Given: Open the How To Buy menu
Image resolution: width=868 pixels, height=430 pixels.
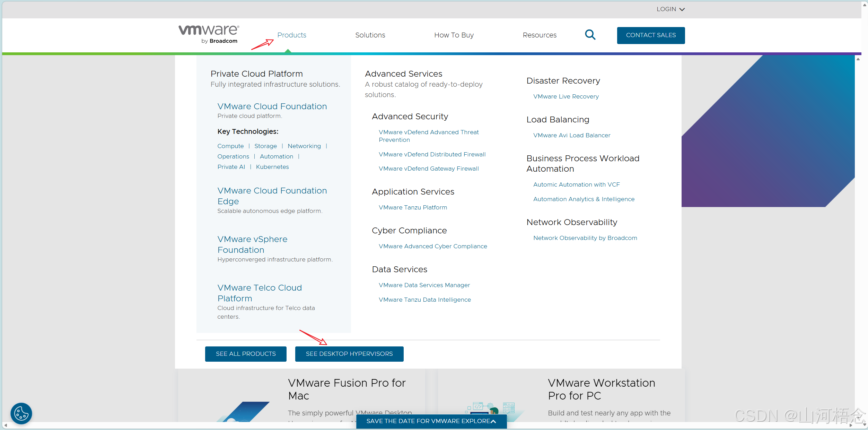Looking at the screenshot, I should click(454, 35).
